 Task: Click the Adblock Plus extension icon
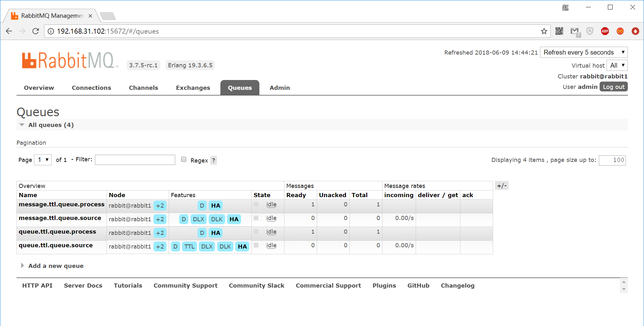tap(605, 31)
